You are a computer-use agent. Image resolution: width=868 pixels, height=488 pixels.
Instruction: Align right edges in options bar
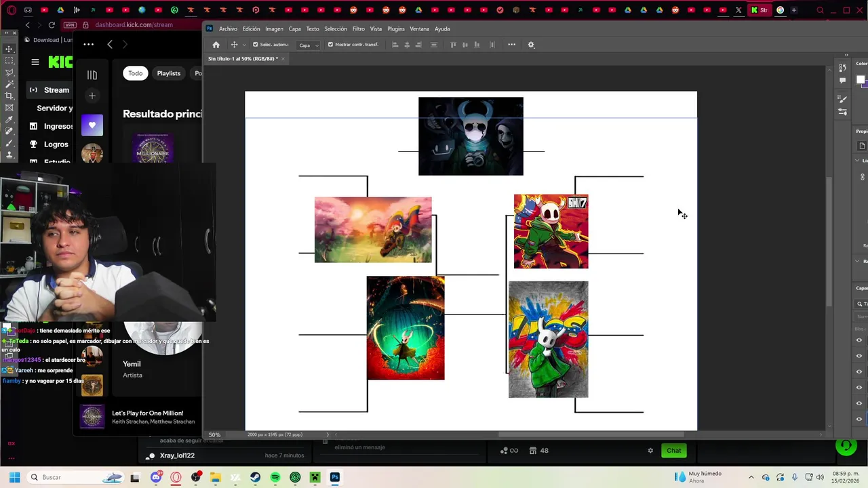(418, 45)
